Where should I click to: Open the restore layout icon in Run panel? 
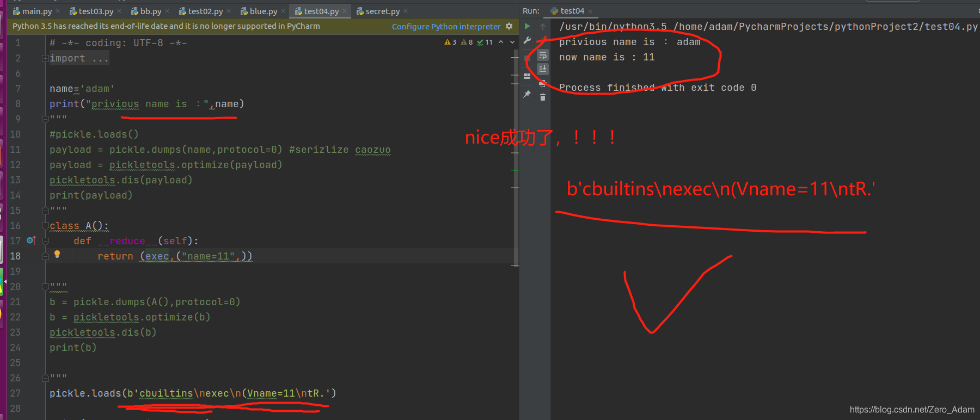pyautogui.click(x=527, y=76)
